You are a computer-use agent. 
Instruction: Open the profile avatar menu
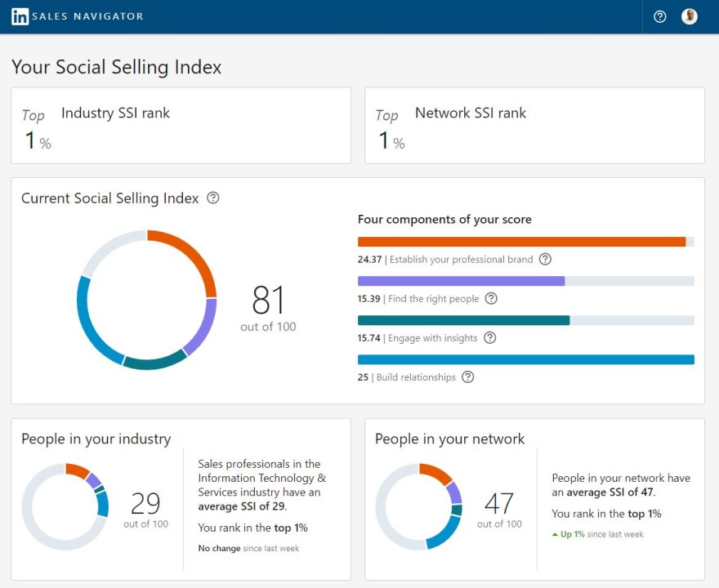tap(690, 16)
